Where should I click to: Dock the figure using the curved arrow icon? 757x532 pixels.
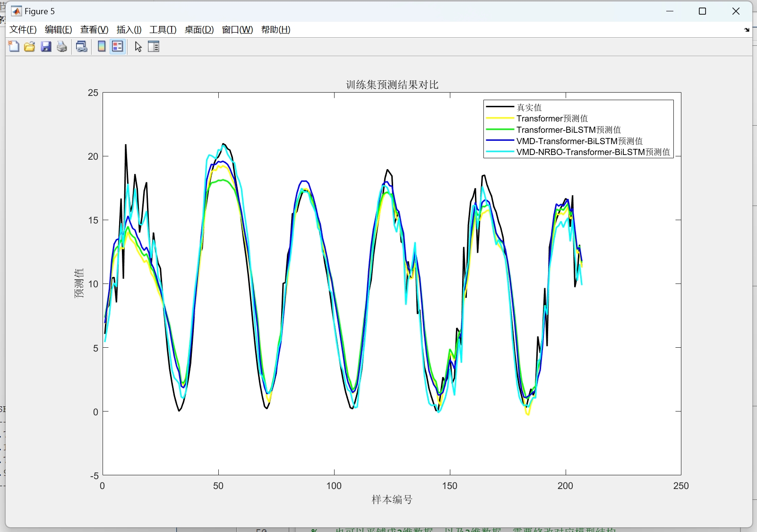coord(747,30)
